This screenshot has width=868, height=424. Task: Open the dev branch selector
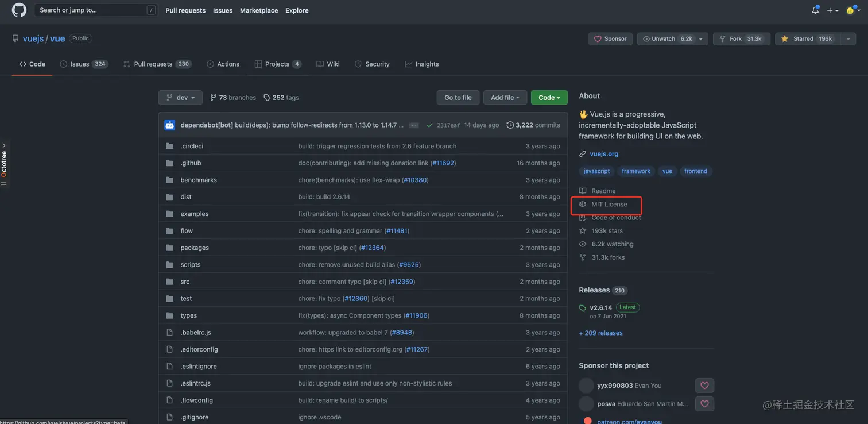point(180,98)
